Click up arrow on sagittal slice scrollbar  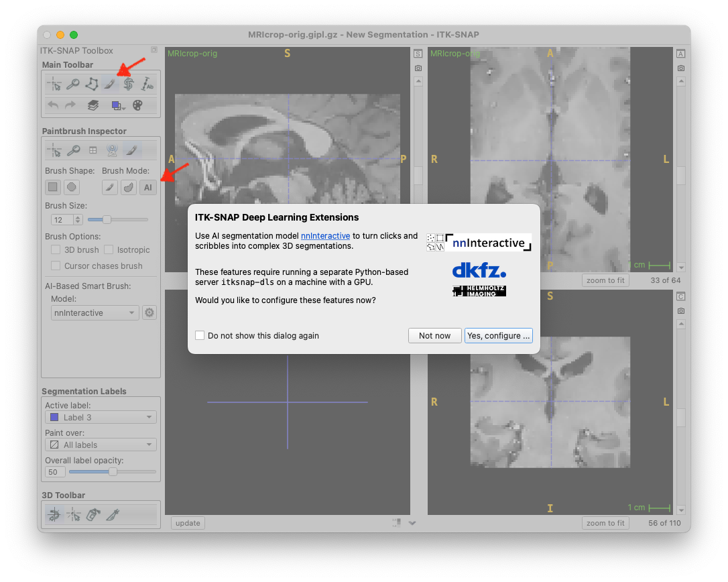click(418, 82)
